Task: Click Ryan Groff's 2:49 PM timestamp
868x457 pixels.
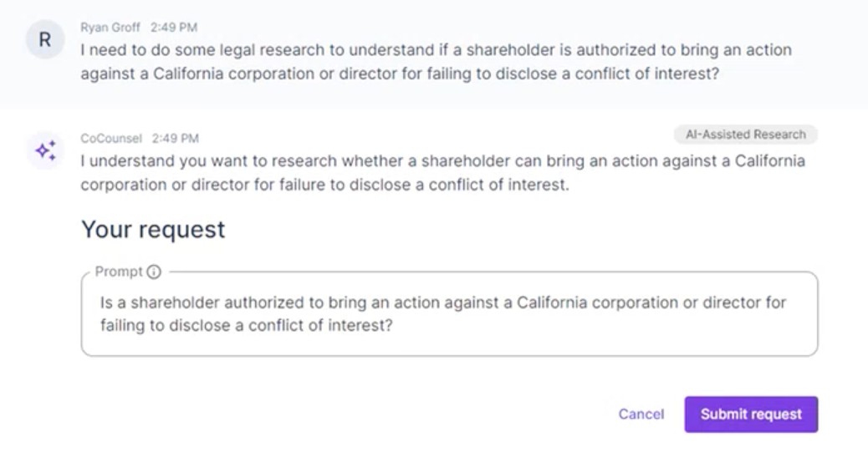Action: (174, 27)
